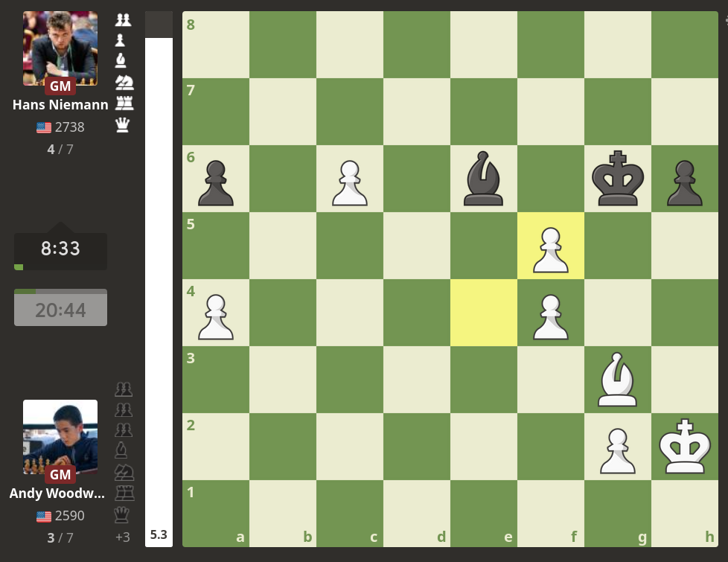Click the empty g5 square
Screen dimensions: 728x562
click(x=618, y=246)
